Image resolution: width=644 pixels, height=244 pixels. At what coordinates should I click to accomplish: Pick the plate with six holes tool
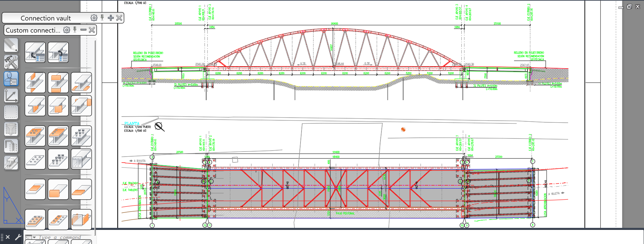click(x=35, y=159)
